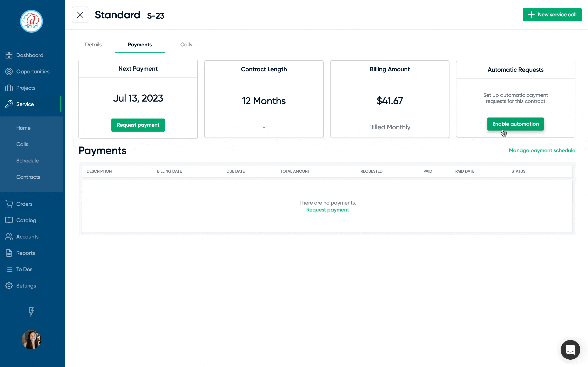The image size is (588, 367).
Task: Click the Billed Monthly label
Action: (390, 127)
